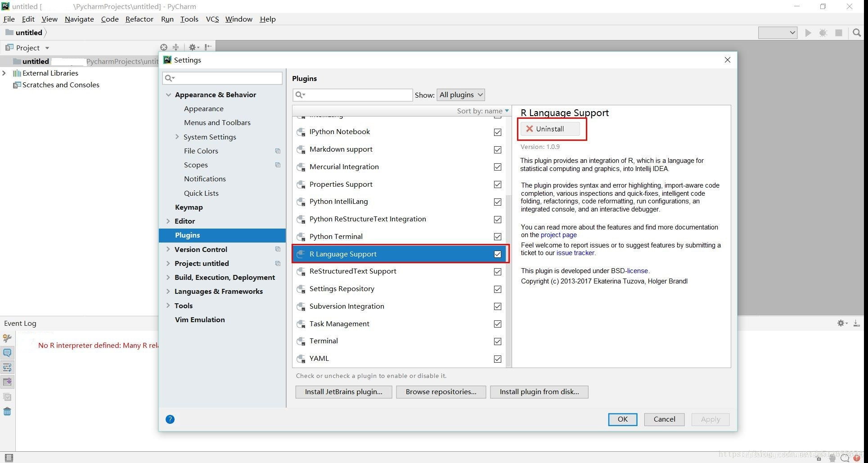
Task: Click Browse repositories button
Action: 441,392
